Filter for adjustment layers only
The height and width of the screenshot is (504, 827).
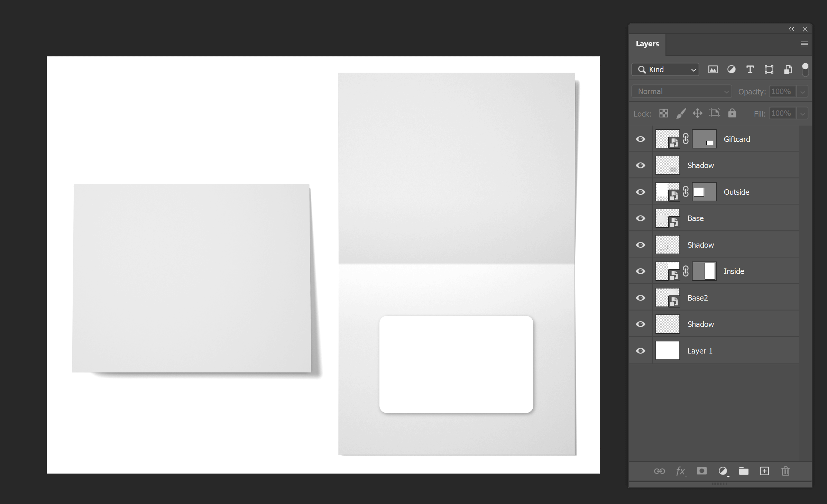tap(732, 70)
